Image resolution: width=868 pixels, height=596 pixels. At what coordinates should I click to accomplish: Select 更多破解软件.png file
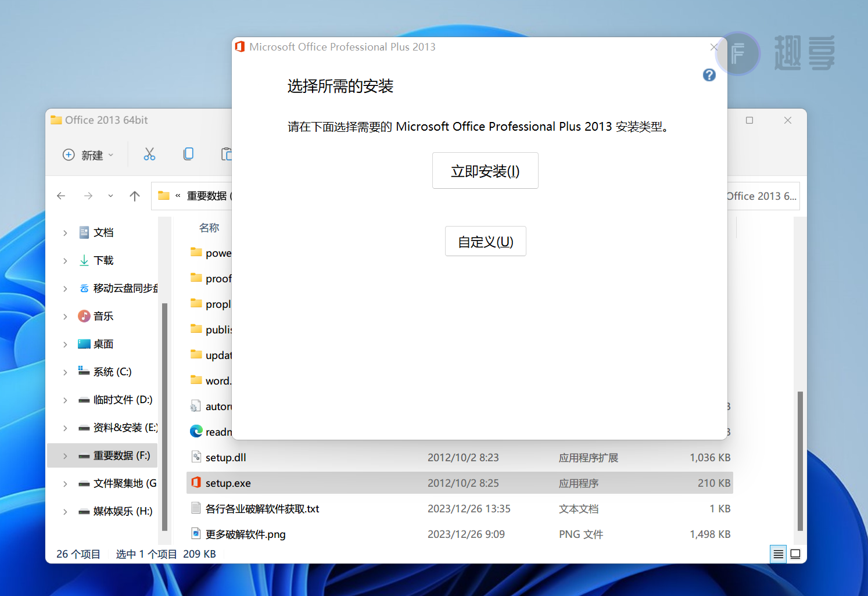click(460, 534)
